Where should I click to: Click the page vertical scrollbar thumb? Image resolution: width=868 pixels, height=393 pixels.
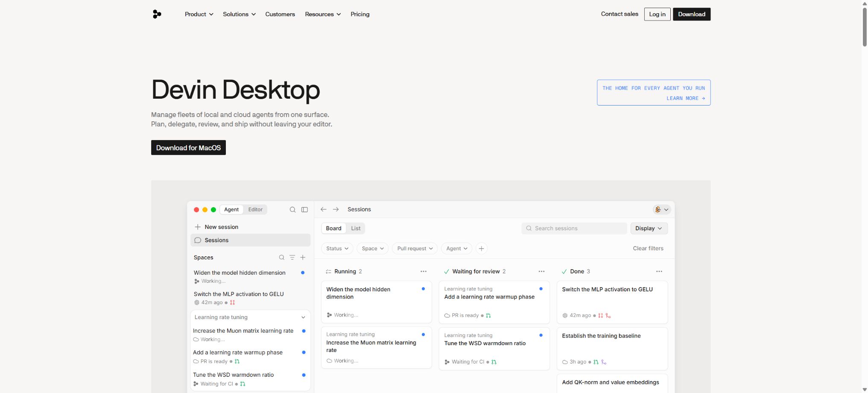pyautogui.click(x=865, y=26)
